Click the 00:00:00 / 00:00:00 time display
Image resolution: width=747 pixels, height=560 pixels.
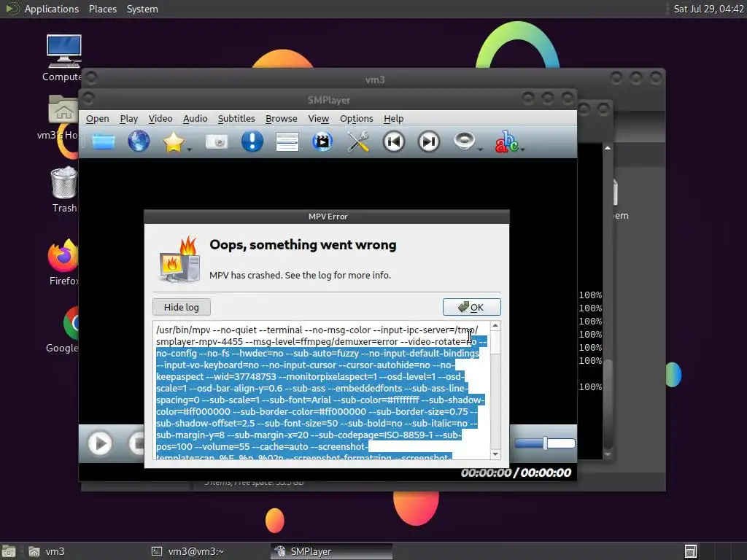pos(516,472)
